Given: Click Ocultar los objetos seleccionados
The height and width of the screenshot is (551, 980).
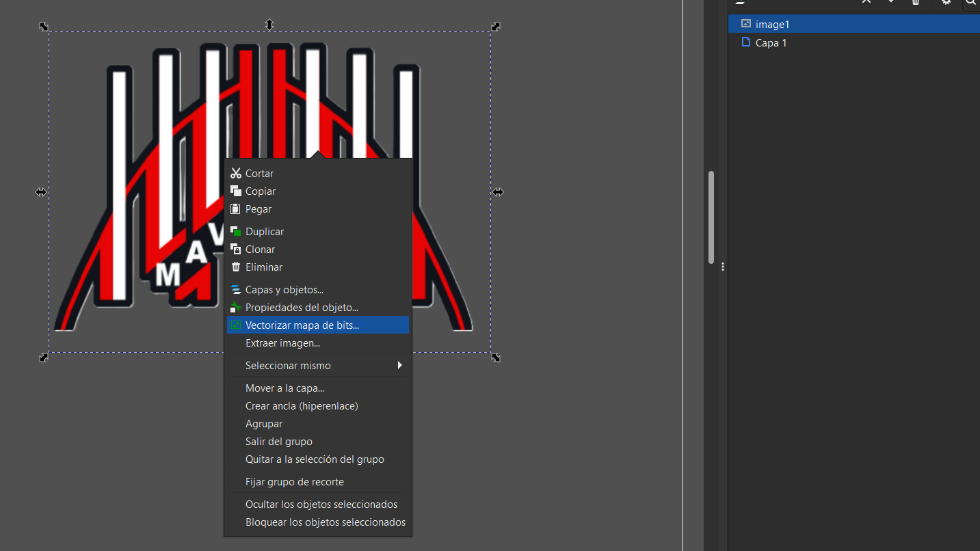Looking at the screenshot, I should pos(318,505).
